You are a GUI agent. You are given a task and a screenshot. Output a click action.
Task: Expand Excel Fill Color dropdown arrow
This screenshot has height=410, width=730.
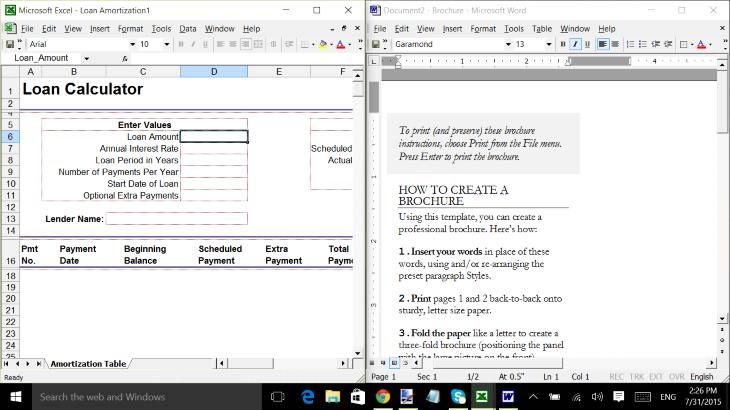pyautogui.click(x=331, y=44)
